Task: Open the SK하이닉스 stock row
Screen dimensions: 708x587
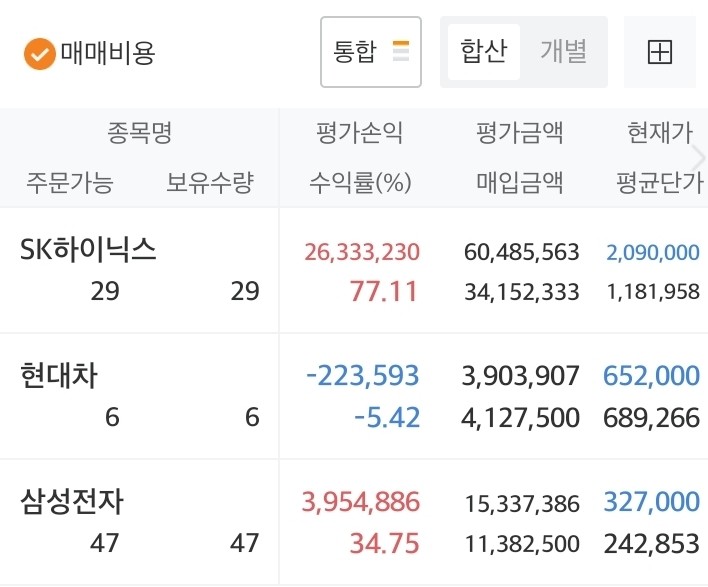Action: (354, 270)
